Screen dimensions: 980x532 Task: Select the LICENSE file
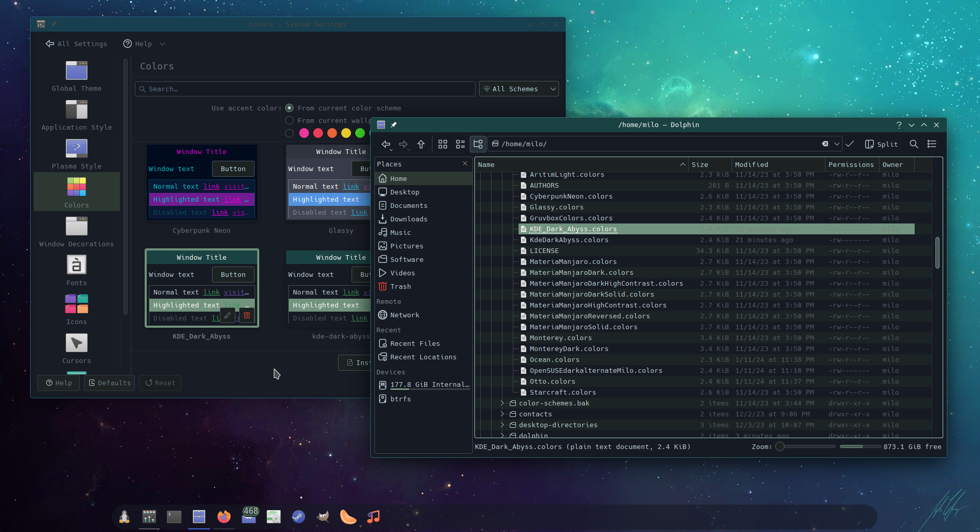(544, 250)
